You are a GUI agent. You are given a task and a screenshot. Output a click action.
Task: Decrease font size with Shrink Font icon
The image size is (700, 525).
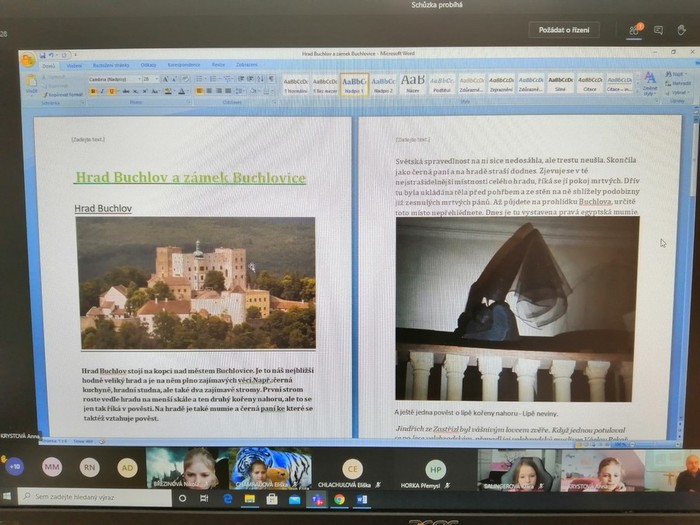175,79
